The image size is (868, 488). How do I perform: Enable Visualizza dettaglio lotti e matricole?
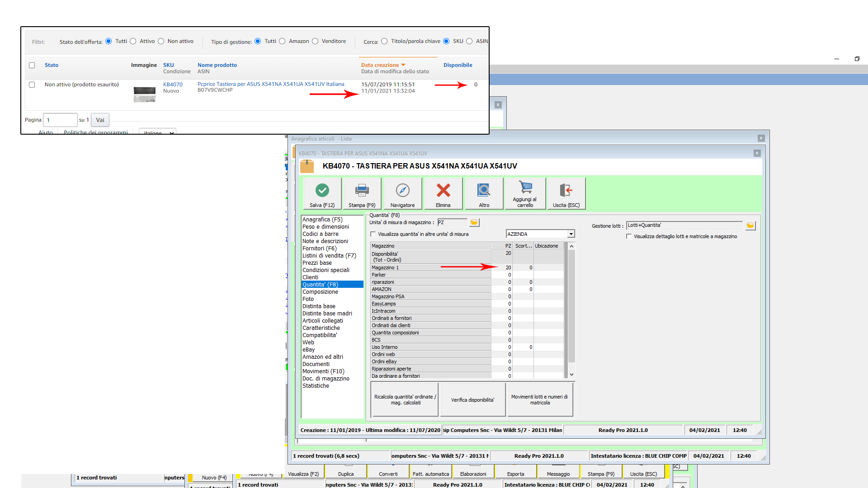(x=629, y=236)
